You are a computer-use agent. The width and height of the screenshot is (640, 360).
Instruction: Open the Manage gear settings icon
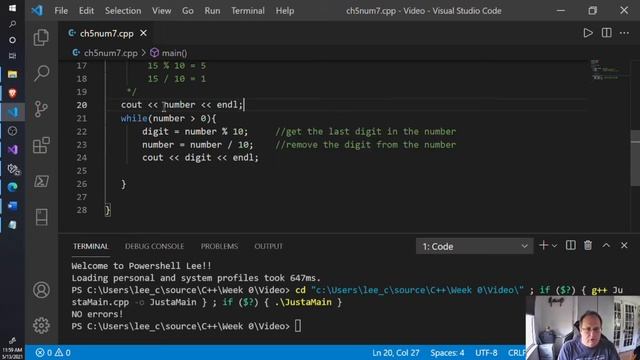(41, 325)
